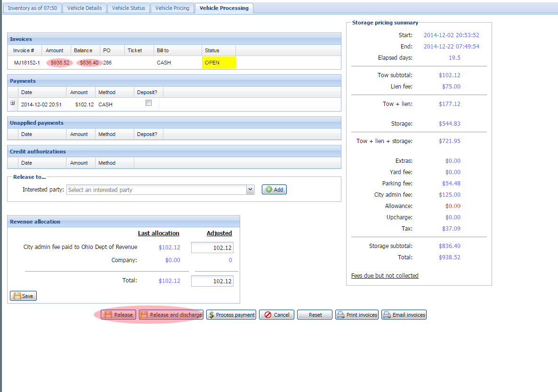Viewport: 558px width, 392px height.
Task: Click the Fees due but not collected link
Action: coord(385,276)
